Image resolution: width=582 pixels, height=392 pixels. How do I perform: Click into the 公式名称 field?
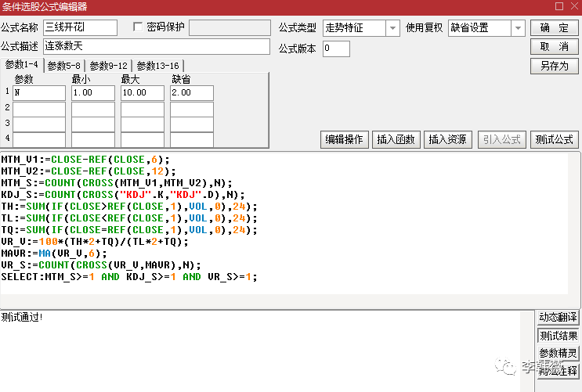[80, 28]
